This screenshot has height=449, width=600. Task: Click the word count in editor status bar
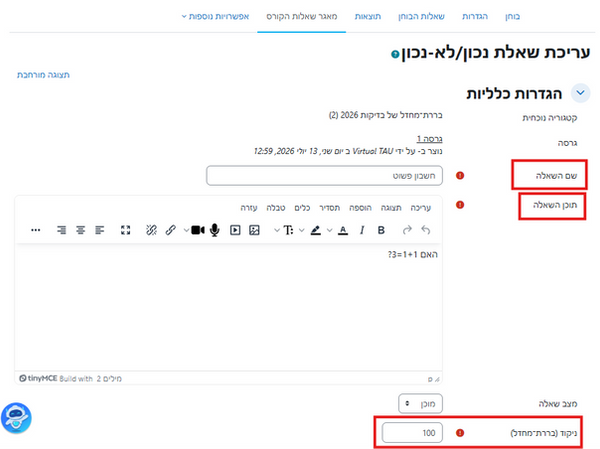[x=109, y=379]
